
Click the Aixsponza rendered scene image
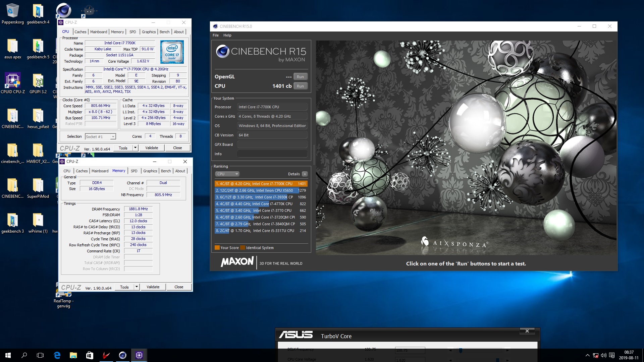click(466, 148)
